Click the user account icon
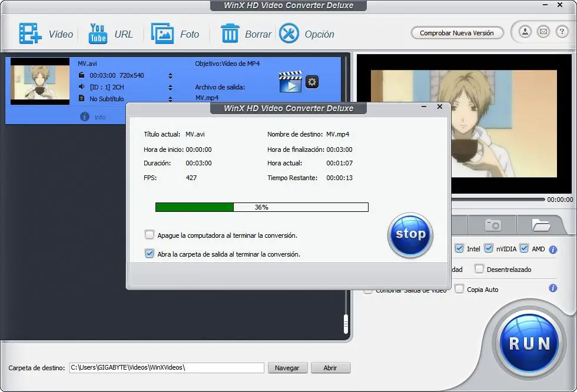Viewport: 577px width, 392px height. pyautogui.click(x=525, y=32)
